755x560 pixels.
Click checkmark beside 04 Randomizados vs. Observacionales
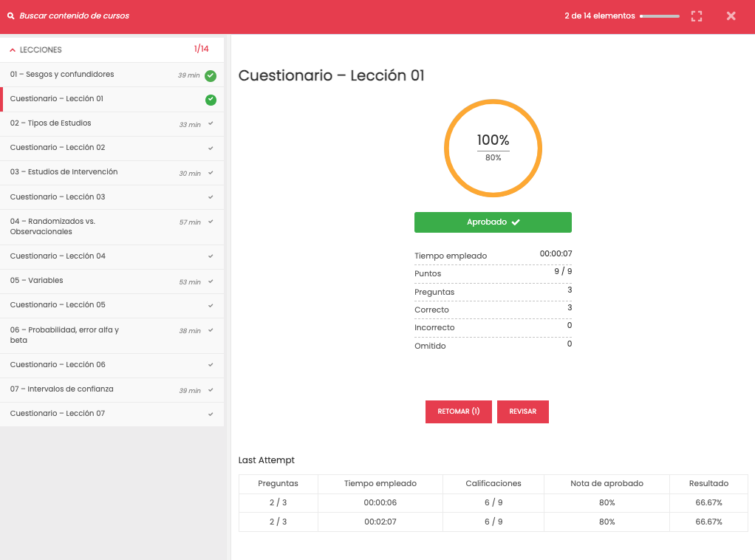(211, 222)
